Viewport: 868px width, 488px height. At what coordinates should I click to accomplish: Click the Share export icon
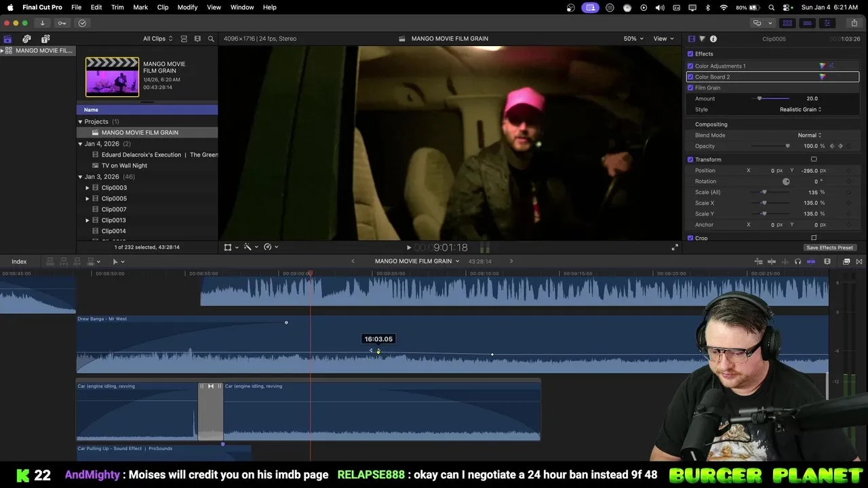coord(854,23)
